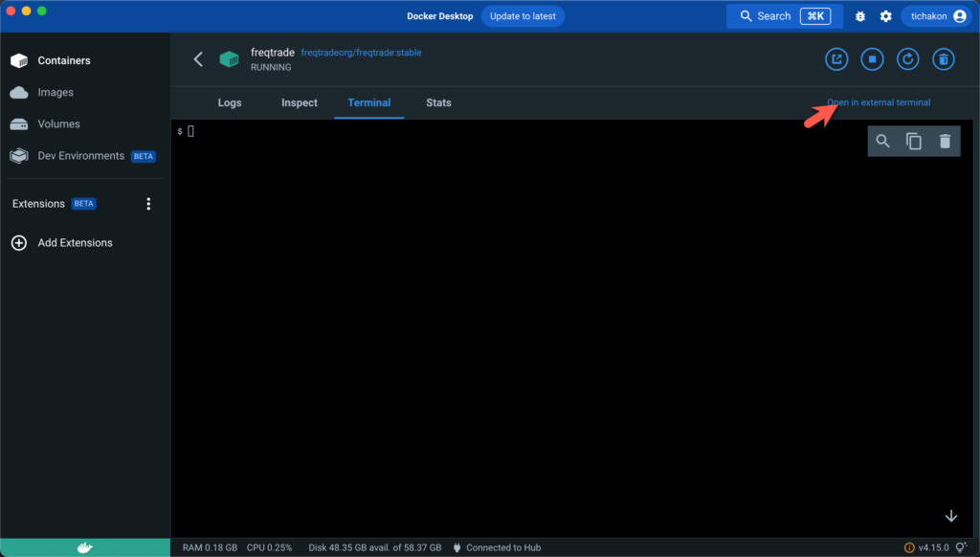Click the Update to latest button

point(523,16)
